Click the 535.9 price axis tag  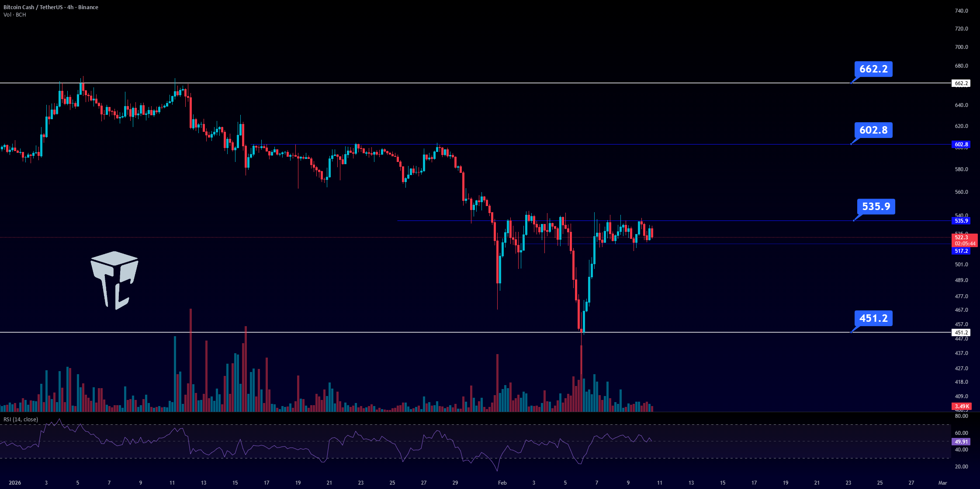click(961, 221)
